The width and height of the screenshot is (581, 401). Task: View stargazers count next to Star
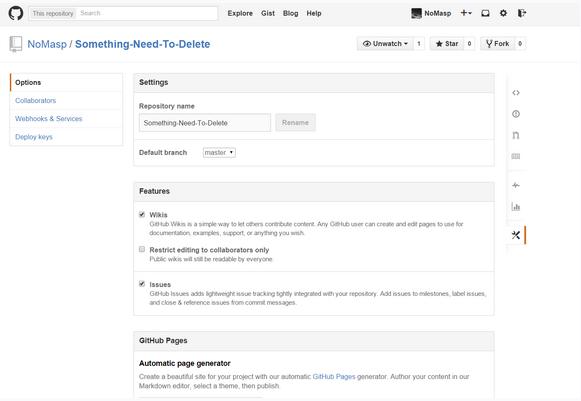click(469, 44)
